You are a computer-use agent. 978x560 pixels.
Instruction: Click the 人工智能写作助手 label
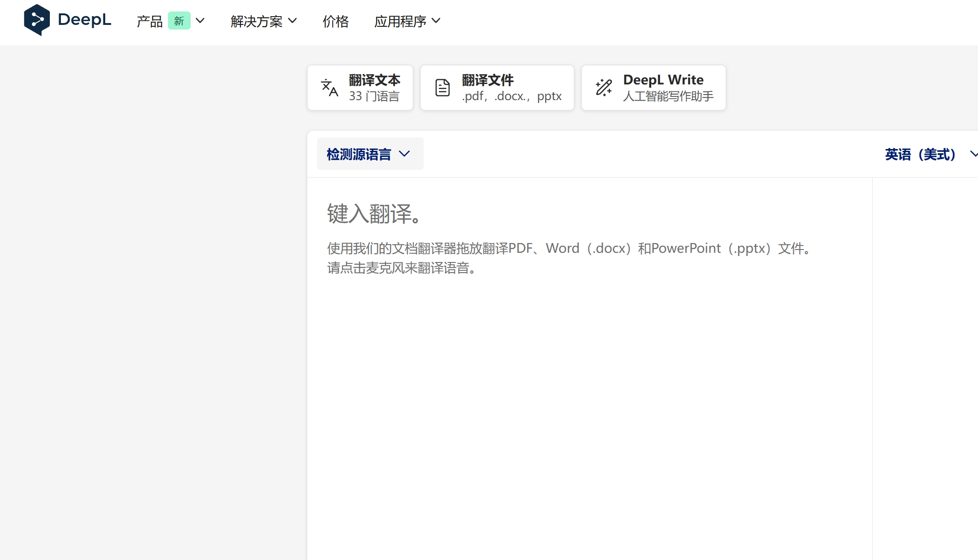(668, 96)
